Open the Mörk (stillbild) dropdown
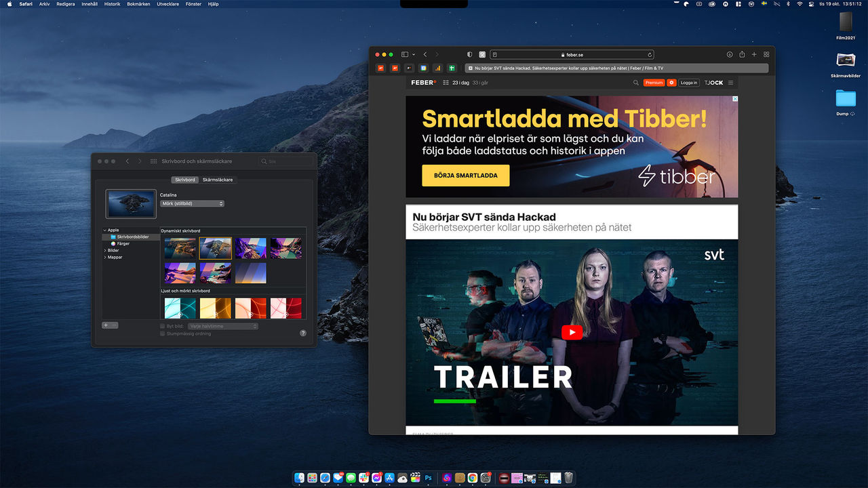The image size is (868, 488). [x=192, y=203]
